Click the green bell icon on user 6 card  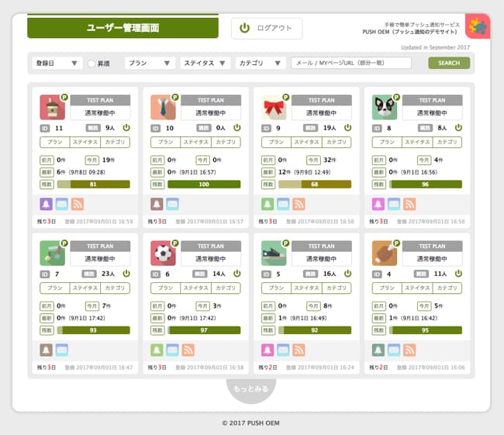pyautogui.click(x=157, y=350)
